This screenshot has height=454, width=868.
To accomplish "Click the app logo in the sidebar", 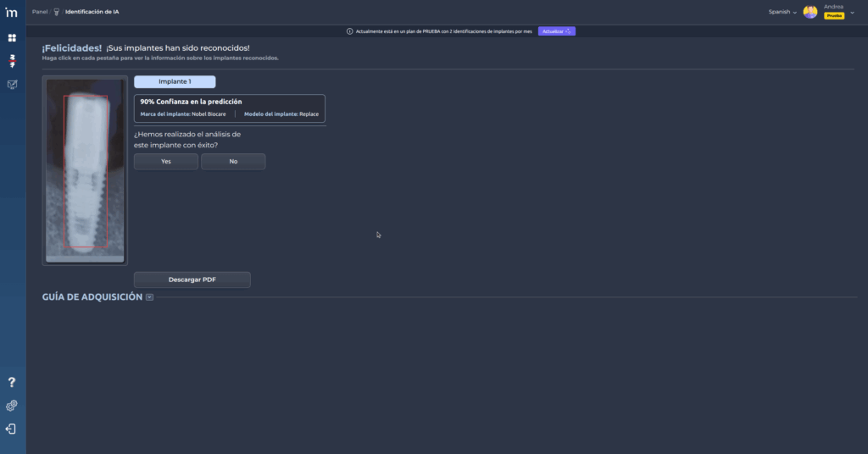I will pyautogui.click(x=12, y=12).
